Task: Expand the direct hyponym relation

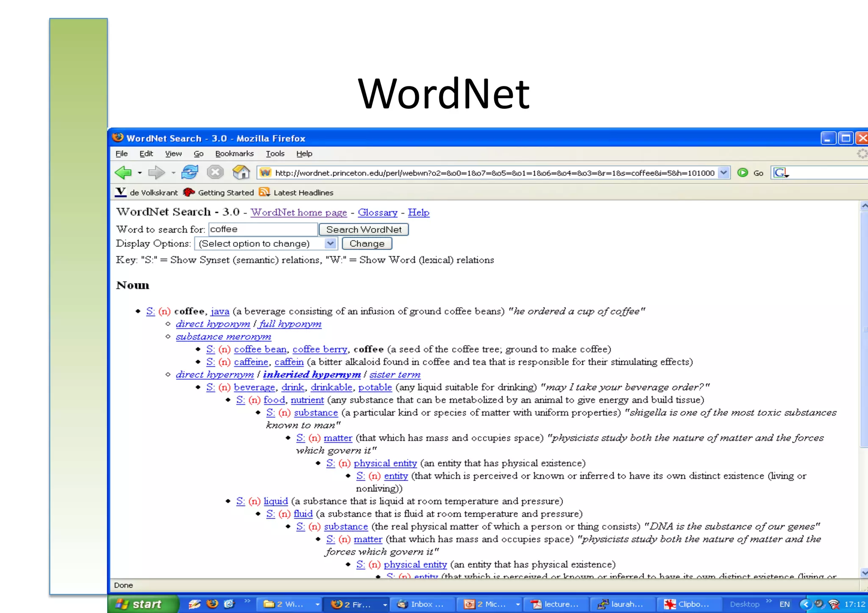Action: pyautogui.click(x=213, y=324)
